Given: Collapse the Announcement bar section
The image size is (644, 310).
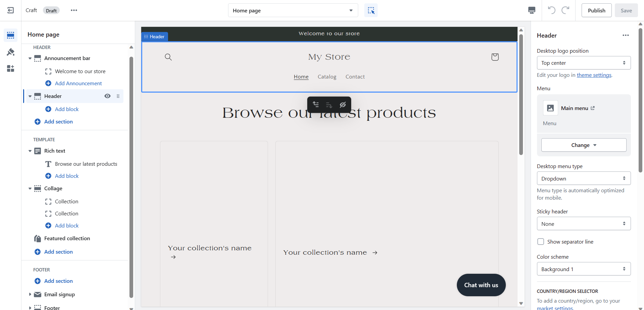Looking at the screenshot, I should pos(30,58).
